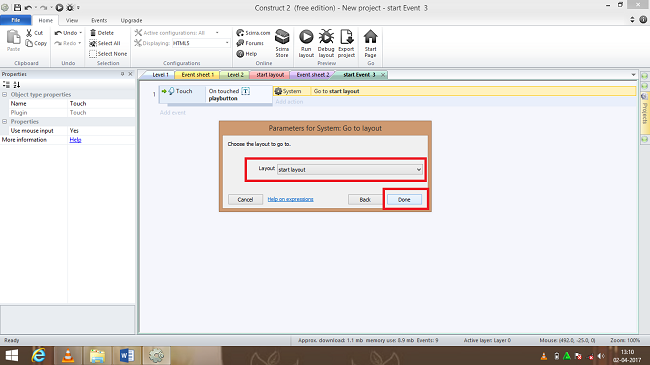Open File Explorer from taskbar
The width and height of the screenshot is (650, 365).
click(97, 356)
